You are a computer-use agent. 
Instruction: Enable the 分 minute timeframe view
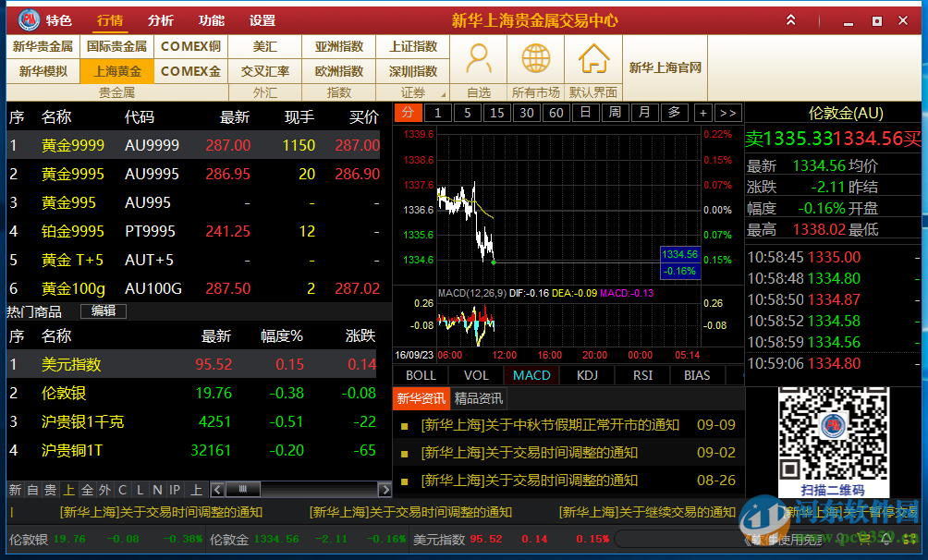coord(407,112)
